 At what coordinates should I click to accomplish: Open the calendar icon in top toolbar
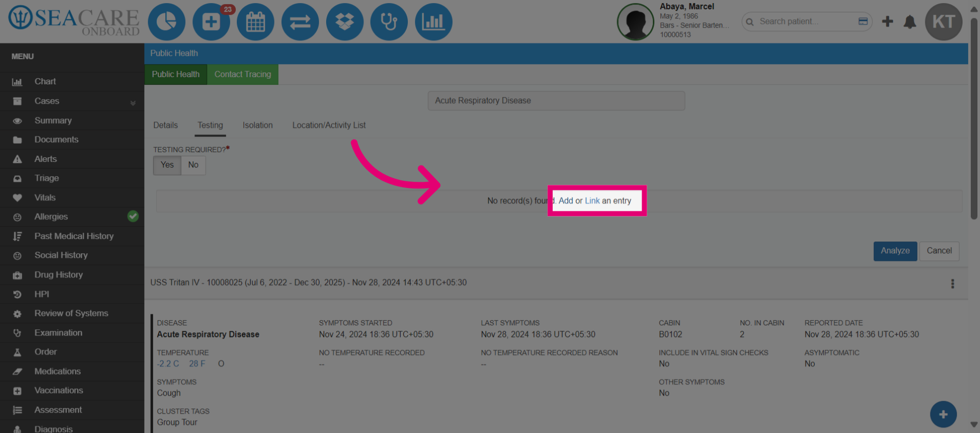[x=256, y=22]
